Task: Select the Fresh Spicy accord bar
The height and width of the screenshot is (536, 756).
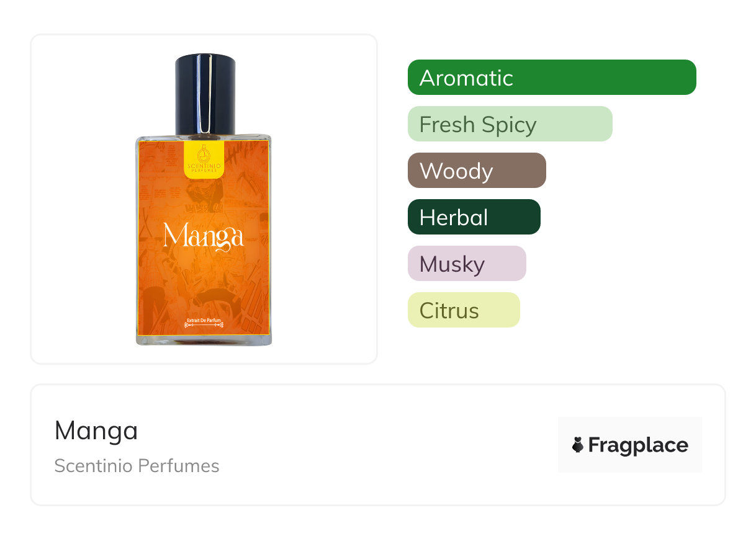Action: click(510, 124)
